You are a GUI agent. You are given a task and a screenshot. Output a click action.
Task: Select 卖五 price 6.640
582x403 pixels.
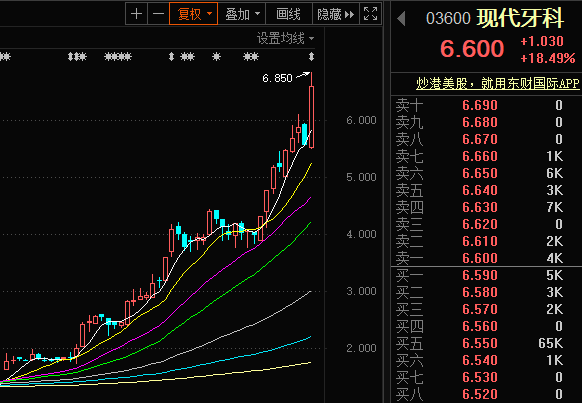[x=480, y=190]
